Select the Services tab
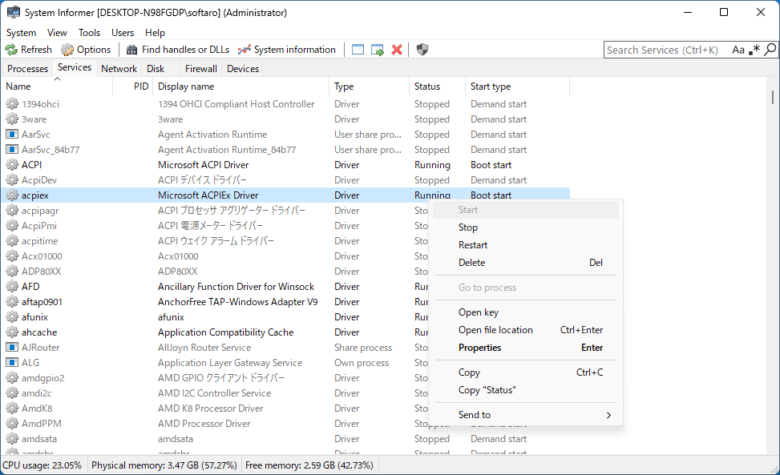Image resolution: width=780 pixels, height=475 pixels. point(75,67)
